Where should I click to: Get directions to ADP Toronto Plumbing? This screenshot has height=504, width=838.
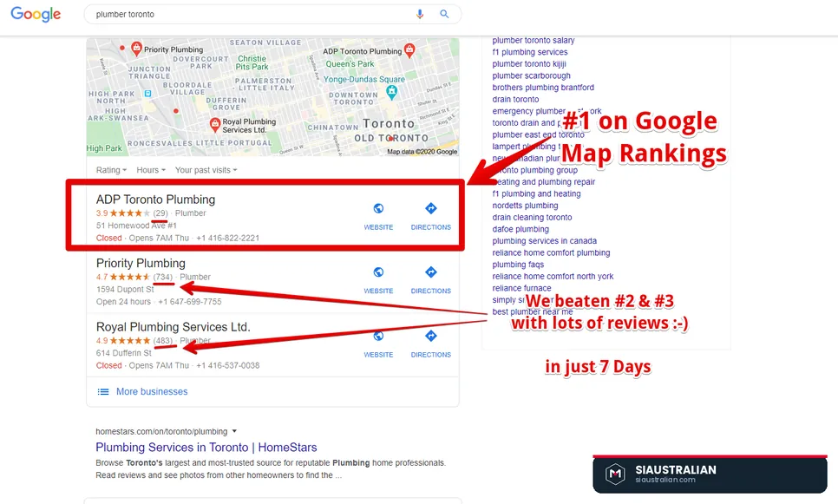coord(431,208)
